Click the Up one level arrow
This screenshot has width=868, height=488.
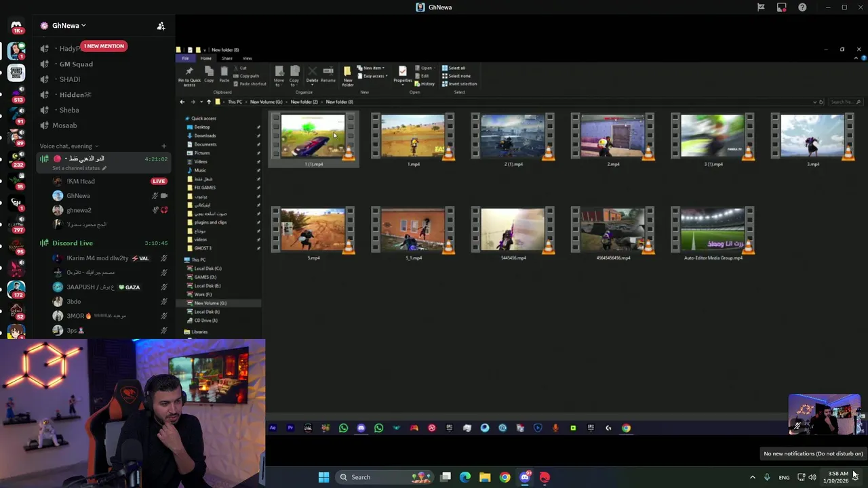[x=209, y=102]
